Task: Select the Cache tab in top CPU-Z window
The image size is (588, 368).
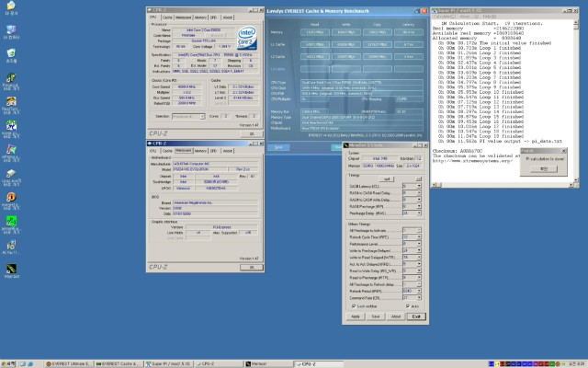Action: click(167, 17)
